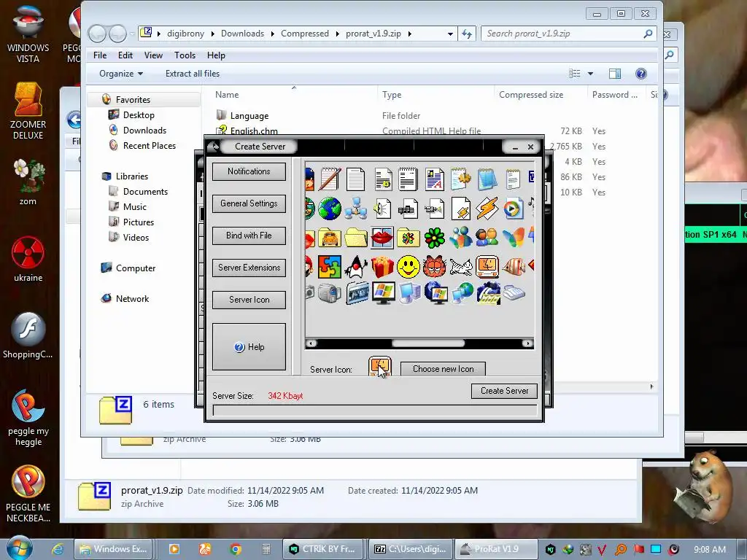Expand the chevron after Compressed in the address bar

click(x=337, y=34)
